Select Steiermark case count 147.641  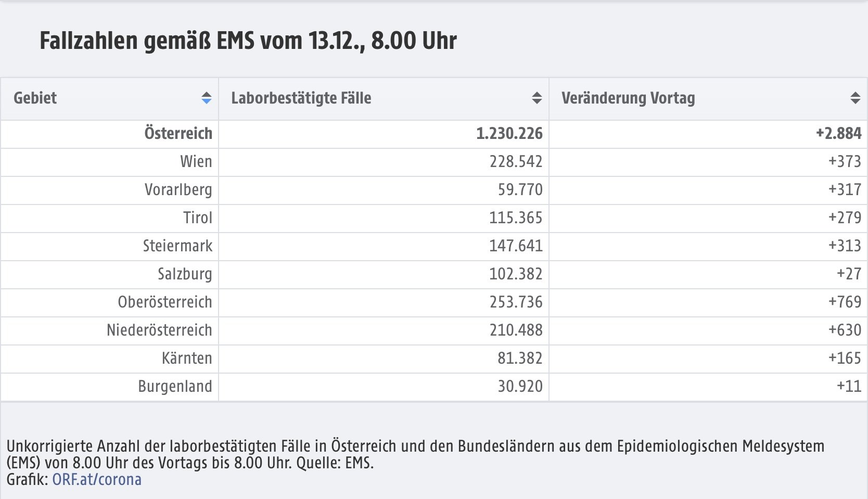pos(516,246)
